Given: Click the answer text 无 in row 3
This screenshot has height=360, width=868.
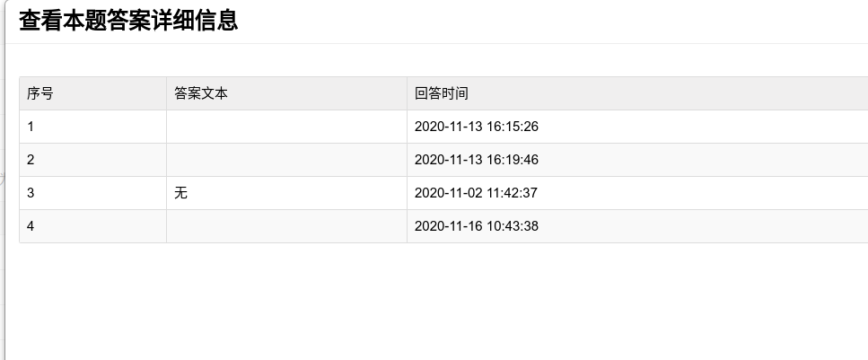Looking at the screenshot, I should point(180,193).
